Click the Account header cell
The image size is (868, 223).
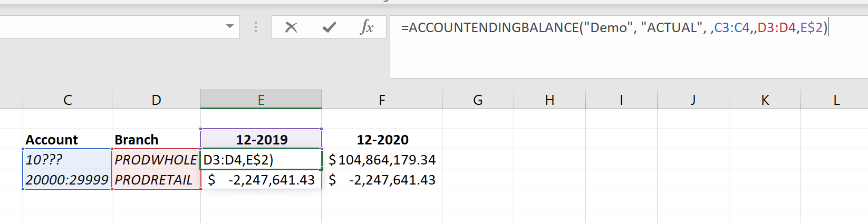(67, 140)
